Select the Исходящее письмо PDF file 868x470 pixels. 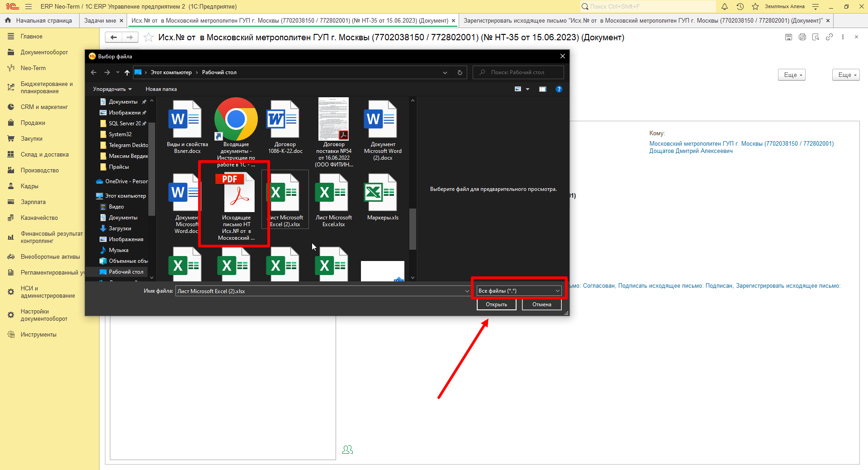[x=236, y=207]
